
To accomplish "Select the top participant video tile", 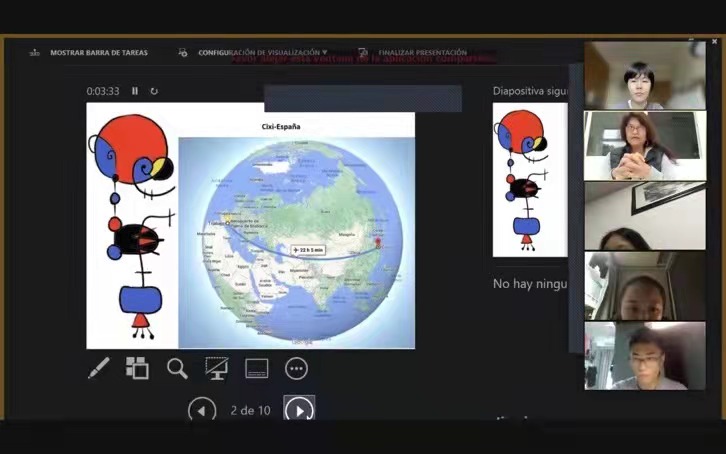I will (x=645, y=75).
